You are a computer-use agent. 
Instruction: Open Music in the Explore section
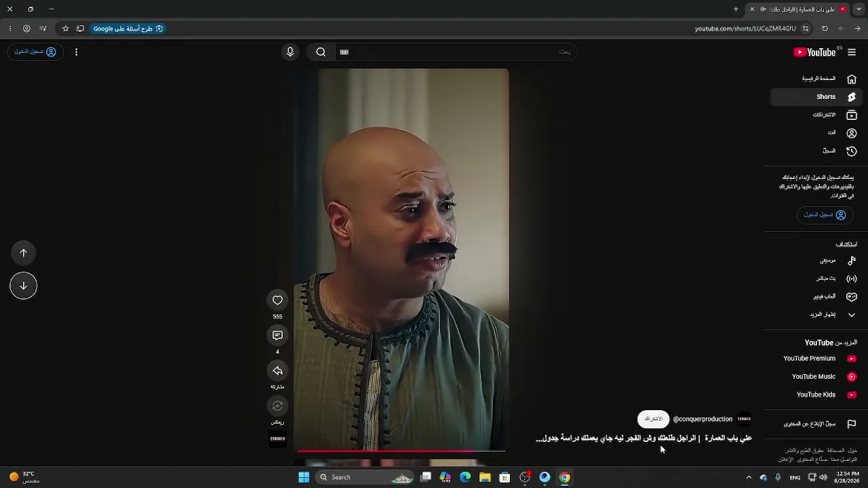816,260
